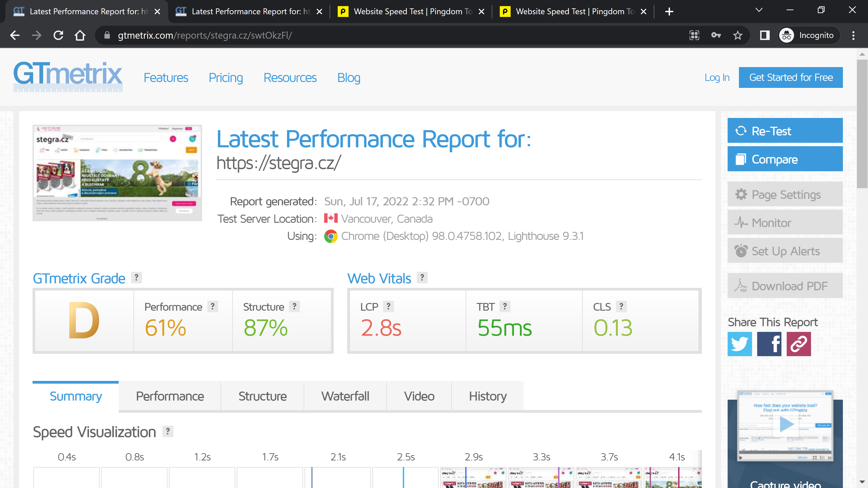Image resolution: width=868 pixels, height=488 pixels.
Task: Share report on Twitter icon
Action: pyautogui.click(x=740, y=344)
